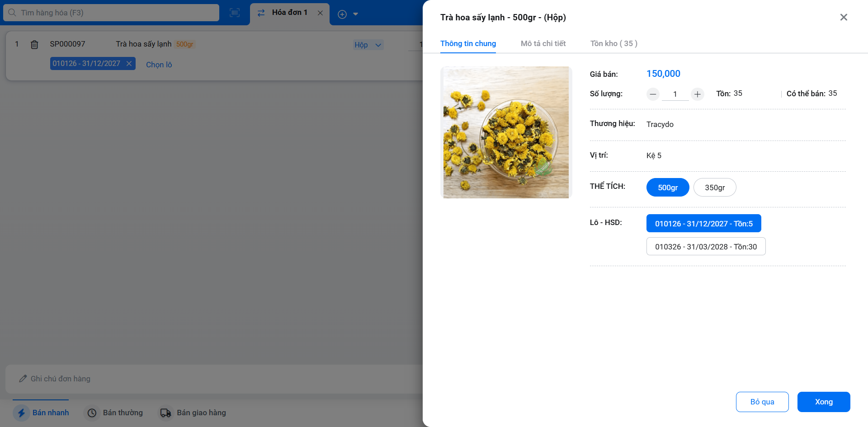Screen dimensions: 868x427
Task: Open the Tồn kho ( 35 ) tab
Action: [613, 43]
